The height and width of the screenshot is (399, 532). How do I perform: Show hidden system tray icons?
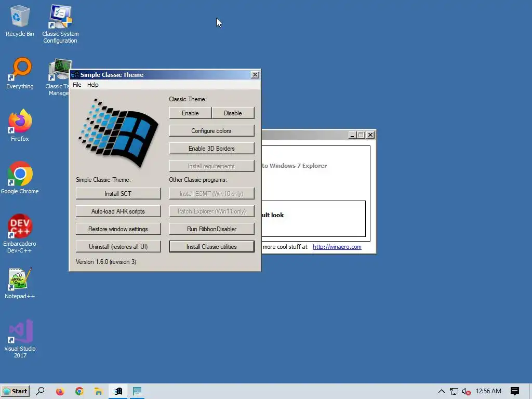[441, 391]
